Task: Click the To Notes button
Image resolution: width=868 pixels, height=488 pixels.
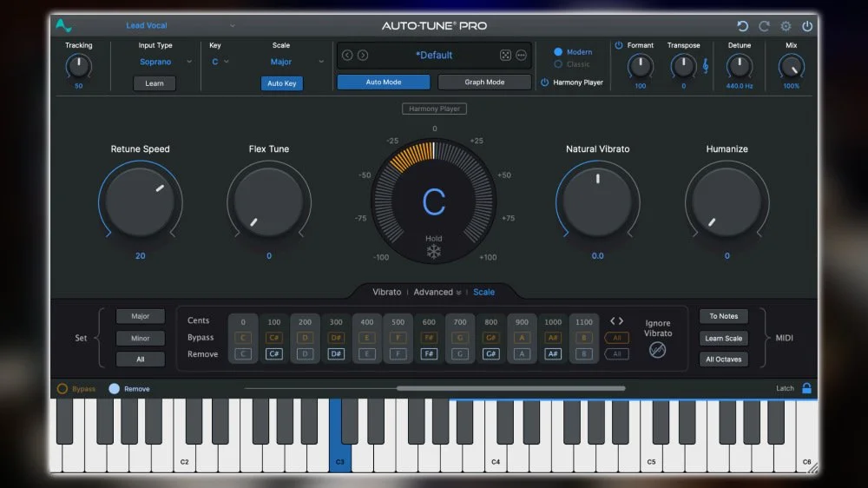Action: [724, 316]
